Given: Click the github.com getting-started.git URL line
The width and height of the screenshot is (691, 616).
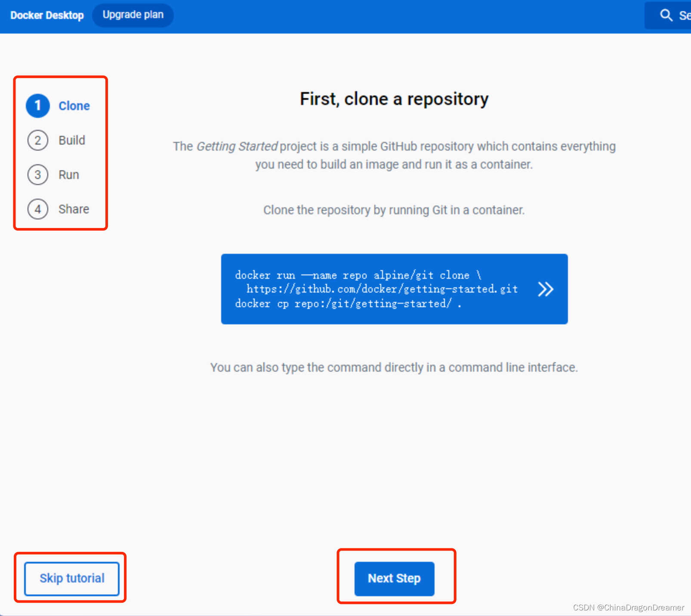Looking at the screenshot, I should point(382,289).
